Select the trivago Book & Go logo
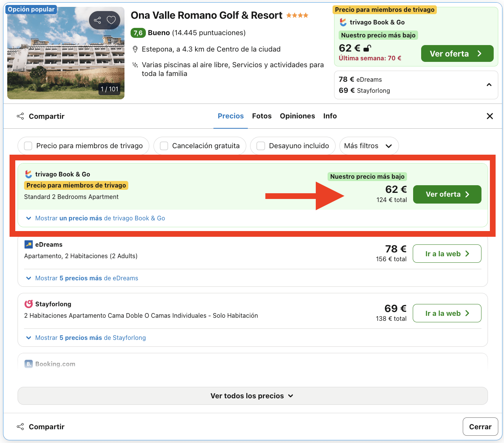 click(27, 174)
